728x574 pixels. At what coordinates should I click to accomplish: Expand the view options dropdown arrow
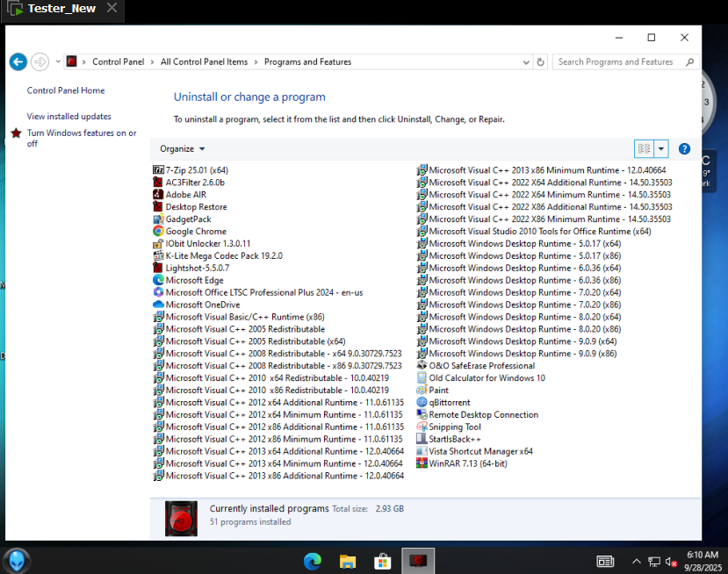tap(660, 149)
